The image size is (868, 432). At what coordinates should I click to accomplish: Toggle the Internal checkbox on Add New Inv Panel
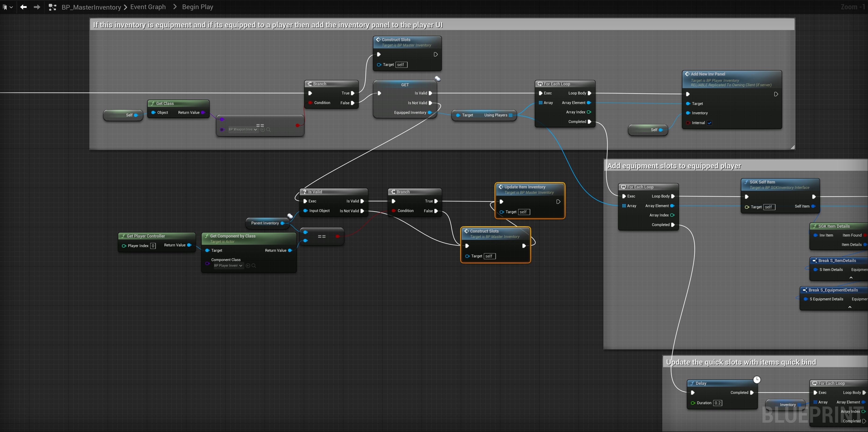[x=709, y=123]
